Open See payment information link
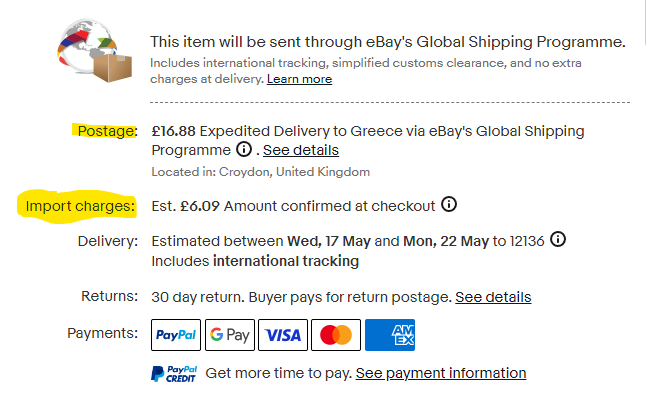 pos(441,373)
